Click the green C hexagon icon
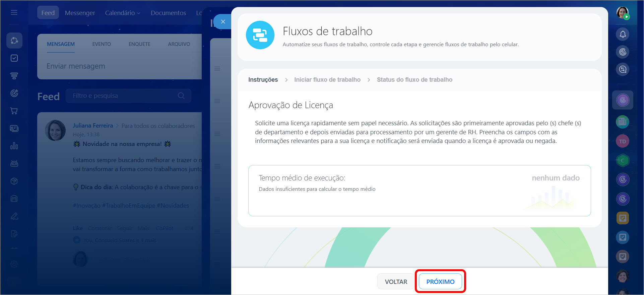This screenshot has width=644, height=295. point(623,160)
